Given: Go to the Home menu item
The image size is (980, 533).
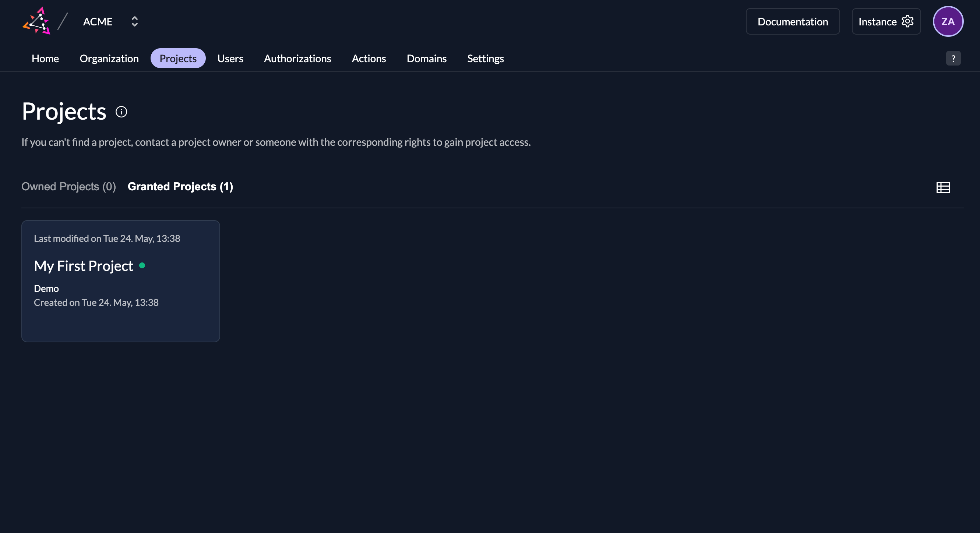Looking at the screenshot, I should coord(45,59).
